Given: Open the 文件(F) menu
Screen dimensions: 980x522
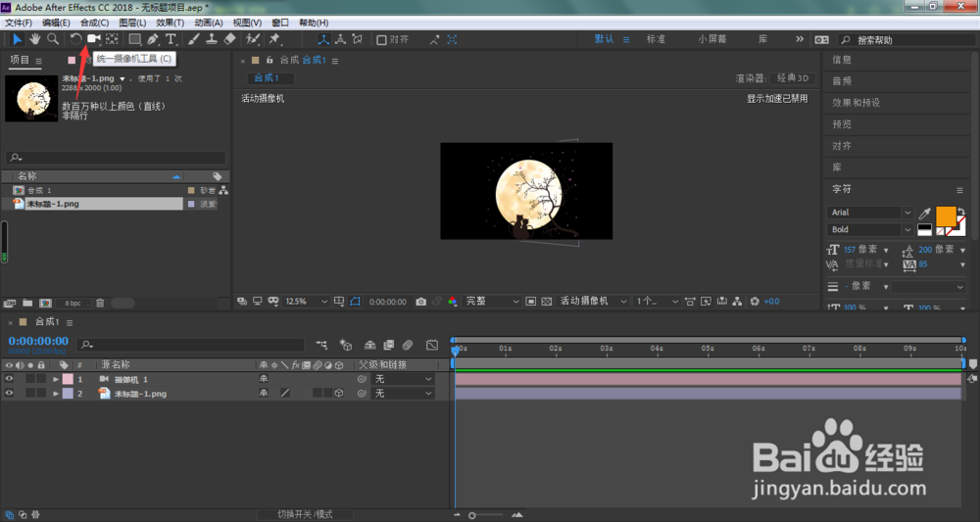Looking at the screenshot, I should tap(18, 23).
